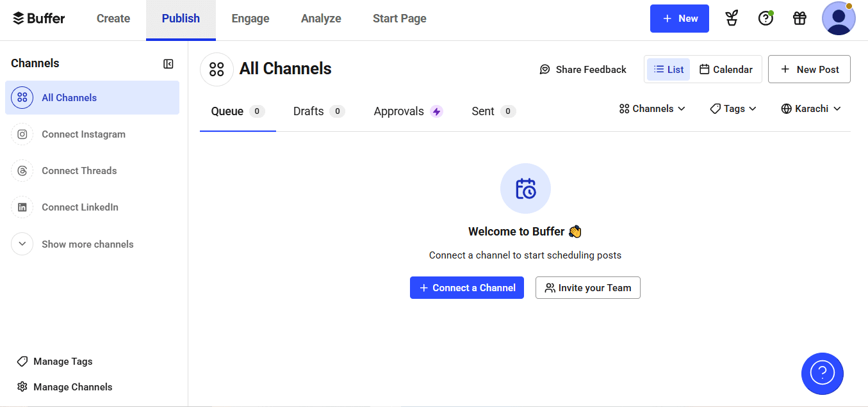
Task: Open the floating help chat button
Action: pos(822,373)
